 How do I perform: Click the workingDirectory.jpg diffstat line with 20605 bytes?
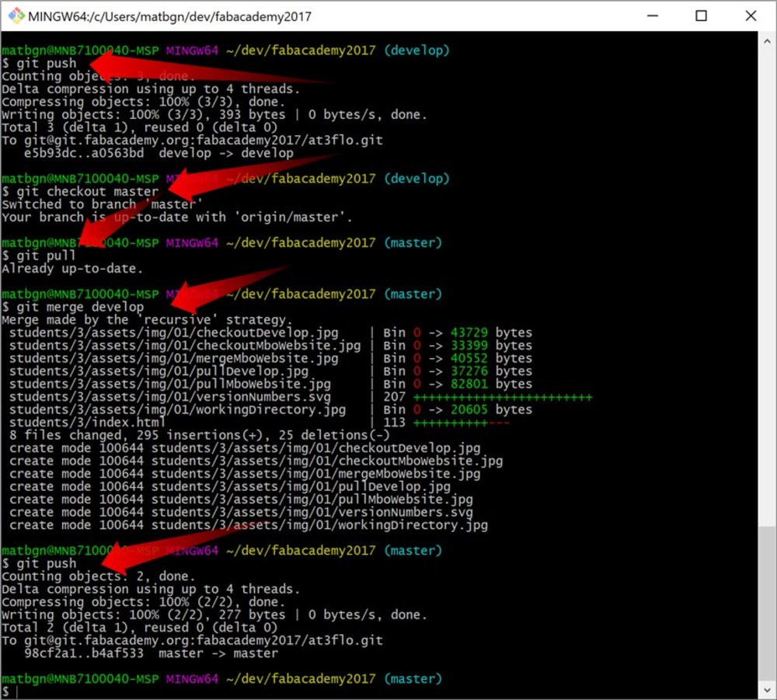(270, 409)
